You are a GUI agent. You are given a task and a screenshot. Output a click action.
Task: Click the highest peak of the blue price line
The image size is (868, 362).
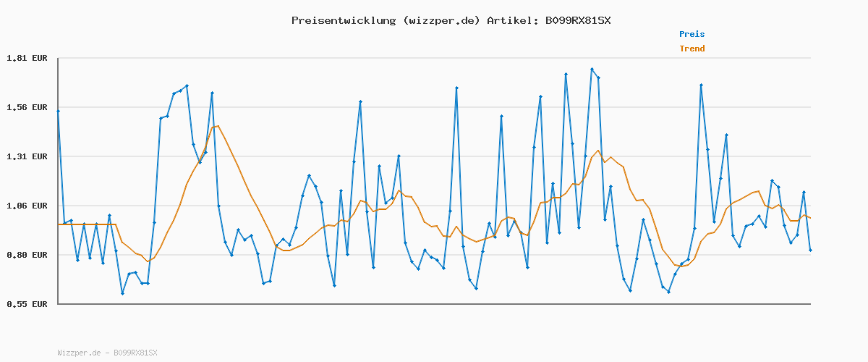(592, 70)
